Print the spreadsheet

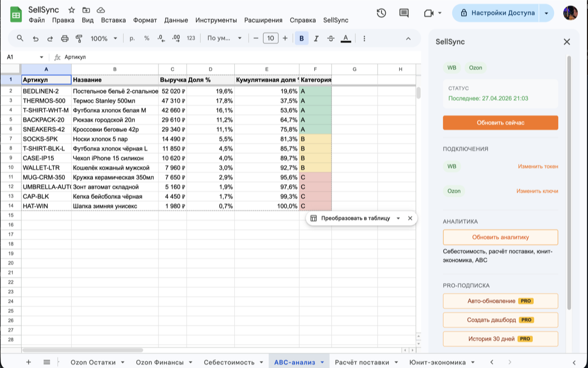(x=65, y=39)
